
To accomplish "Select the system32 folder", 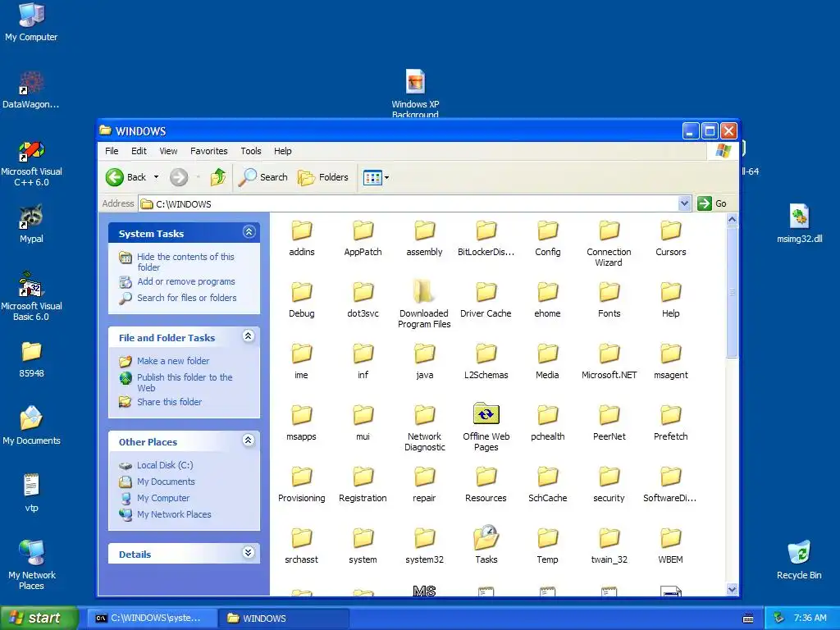I will click(424, 546).
